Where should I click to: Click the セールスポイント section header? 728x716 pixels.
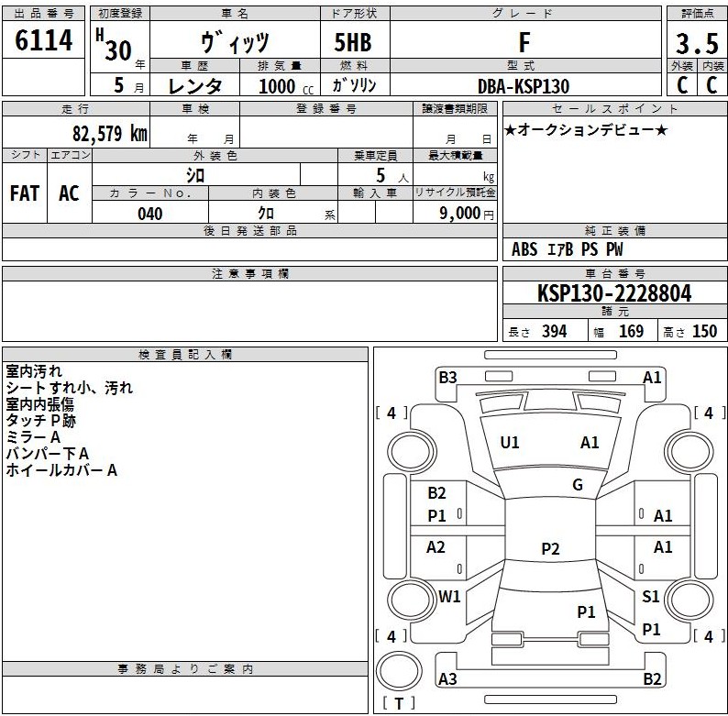pyautogui.click(x=614, y=109)
